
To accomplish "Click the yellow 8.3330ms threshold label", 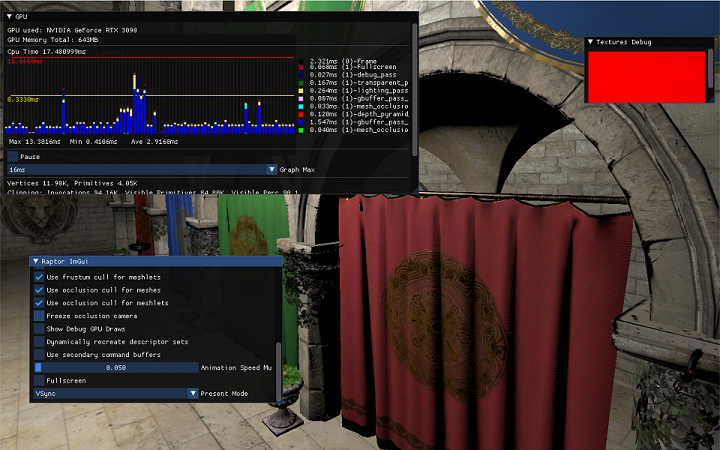I will 23,100.
